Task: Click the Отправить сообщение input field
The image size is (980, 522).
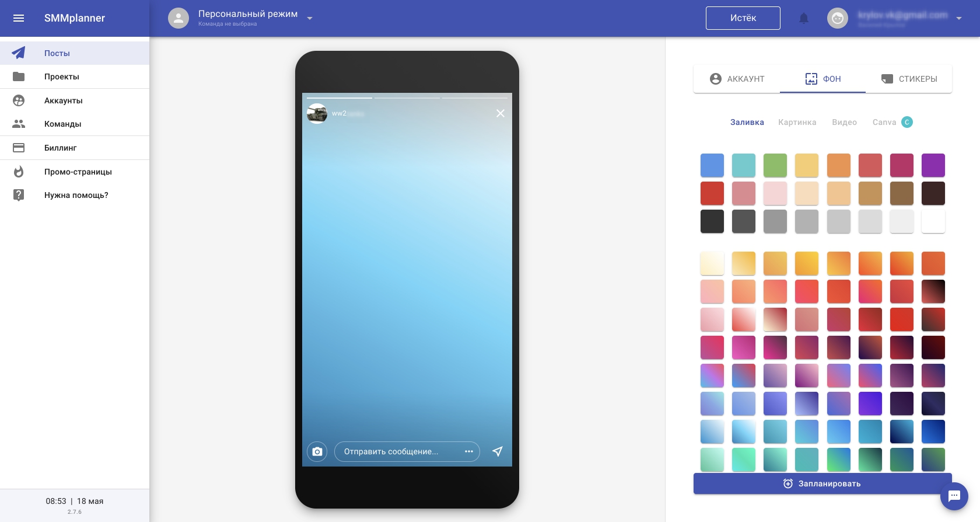Action: [407, 451]
